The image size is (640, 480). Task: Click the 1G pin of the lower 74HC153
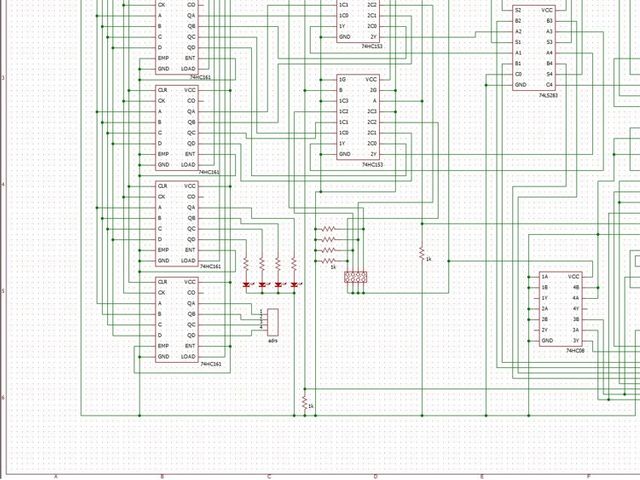[x=342, y=80]
